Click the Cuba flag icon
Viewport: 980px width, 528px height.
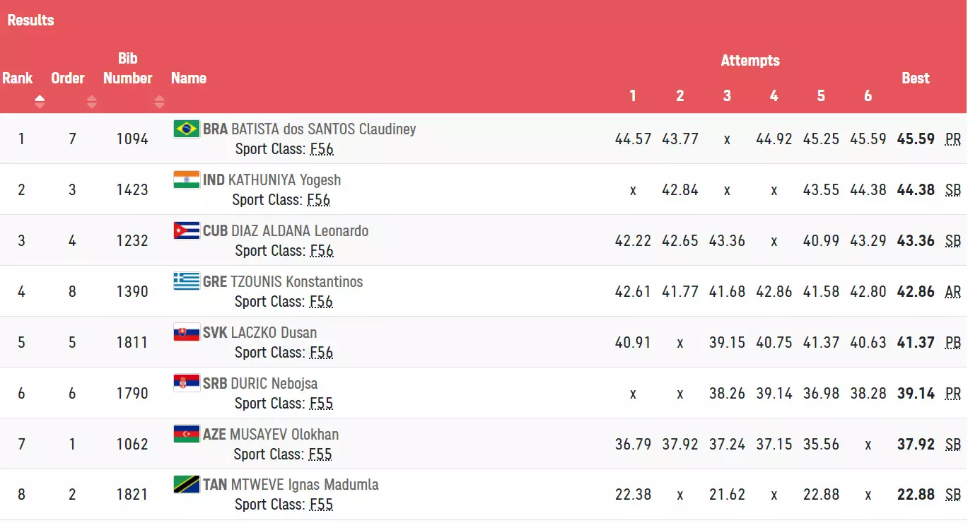coord(187,230)
